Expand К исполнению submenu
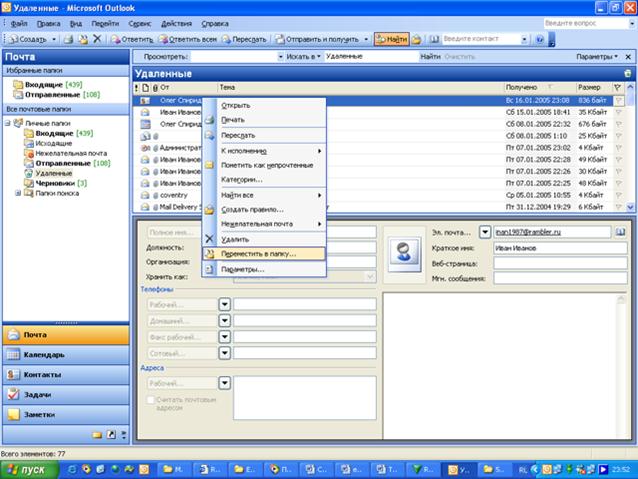The width and height of the screenshot is (638, 479). (x=264, y=151)
